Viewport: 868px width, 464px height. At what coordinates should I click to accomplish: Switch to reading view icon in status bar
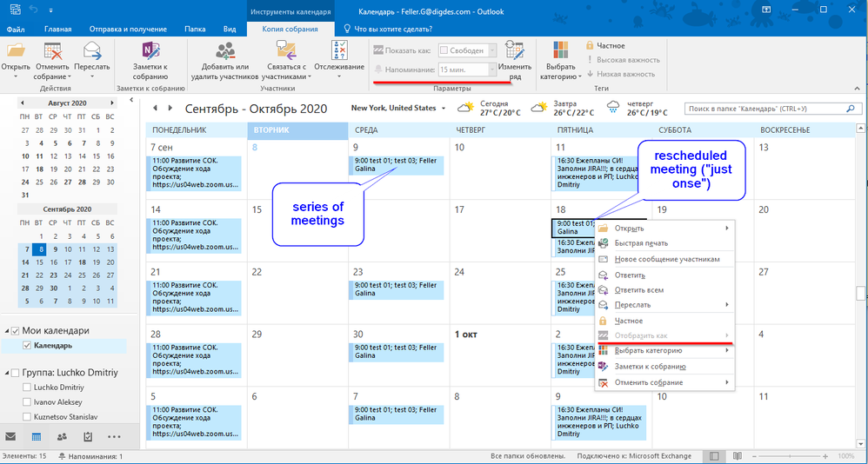pos(737,456)
